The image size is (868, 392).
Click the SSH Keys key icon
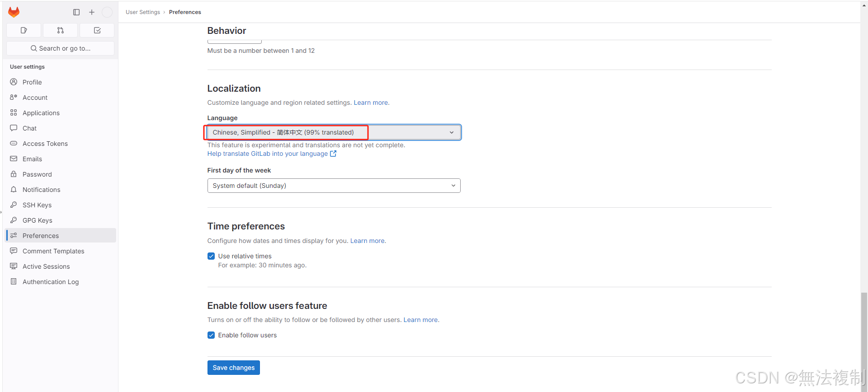coord(14,205)
